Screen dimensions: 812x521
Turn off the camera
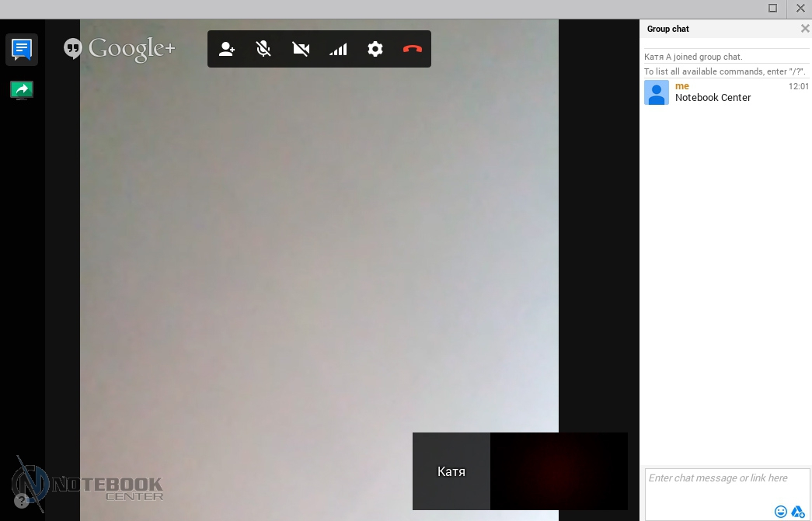[301, 50]
